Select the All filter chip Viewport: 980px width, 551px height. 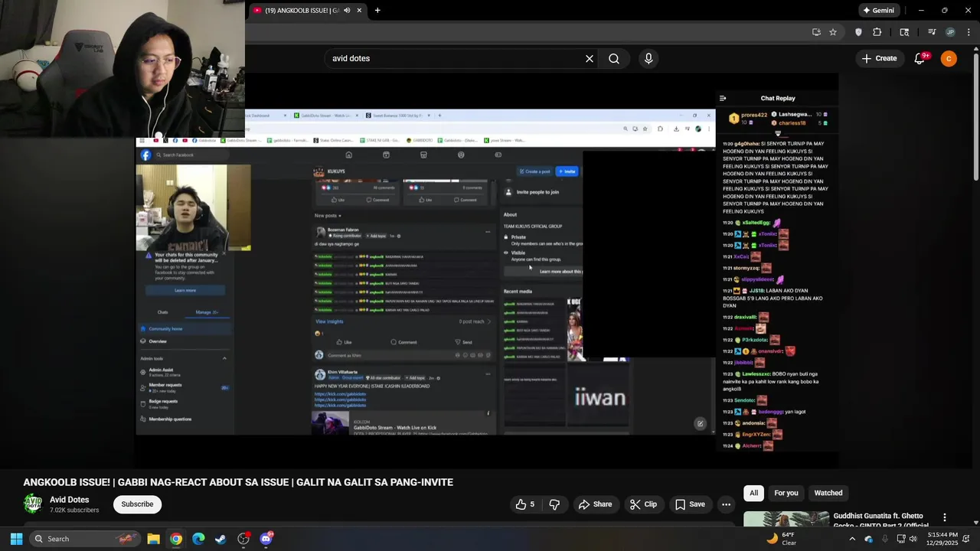tap(753, 493)
